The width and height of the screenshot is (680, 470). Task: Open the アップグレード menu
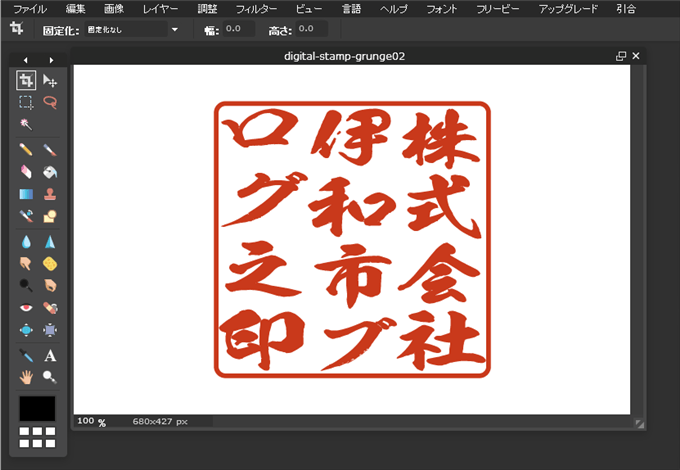568,9
